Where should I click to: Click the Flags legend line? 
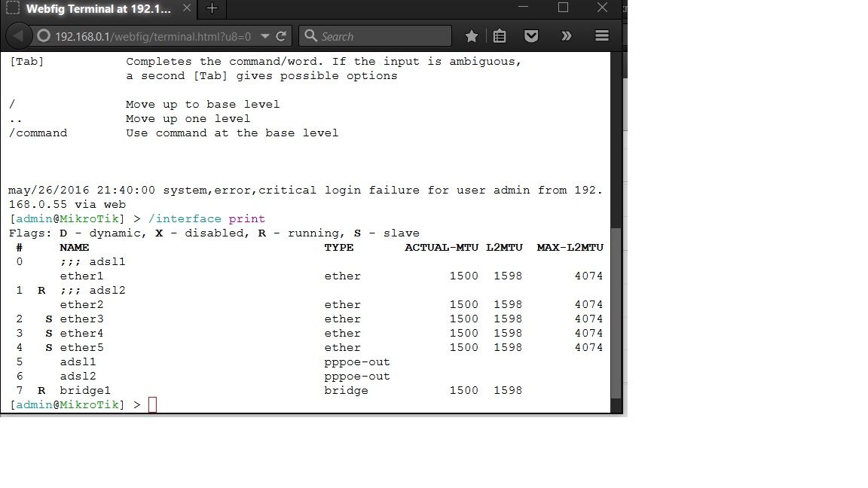point(214,233)
